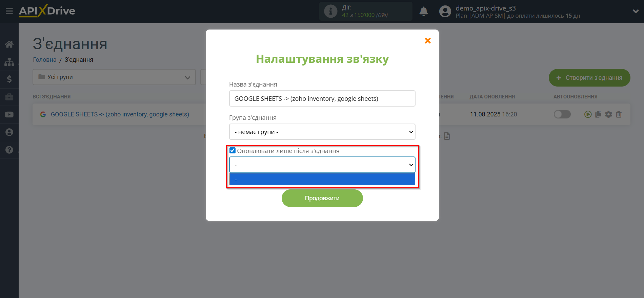The height and width of the screenshot is (298, 644).
Task: Open the 'Усі групи' filter dropdown
Action: coord(114,77)
